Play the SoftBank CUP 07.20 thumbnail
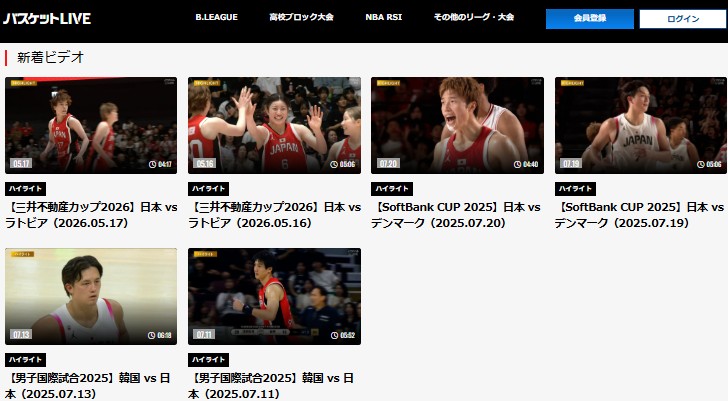Viewport: 728px width, 401px height. click(x=457, y=125)
